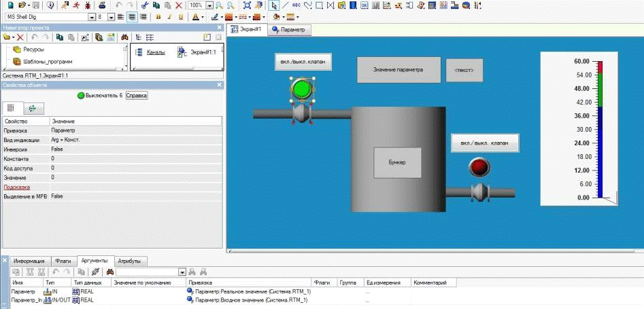Select the arrow pointer tool
Image resolution: width=644 pixels, height=309 pixels.
tap(274, 5)
